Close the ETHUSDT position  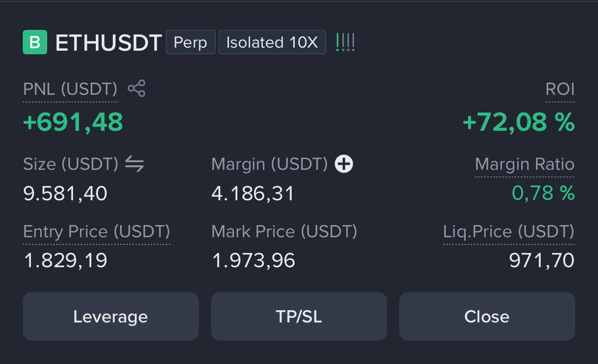click(x=487, y=316)
